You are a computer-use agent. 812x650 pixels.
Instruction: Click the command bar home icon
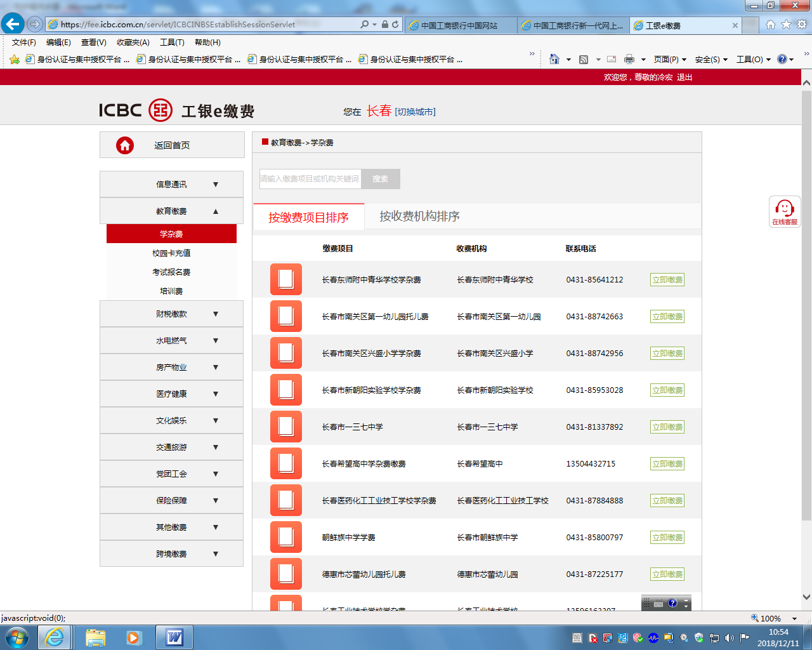(554, 59)
